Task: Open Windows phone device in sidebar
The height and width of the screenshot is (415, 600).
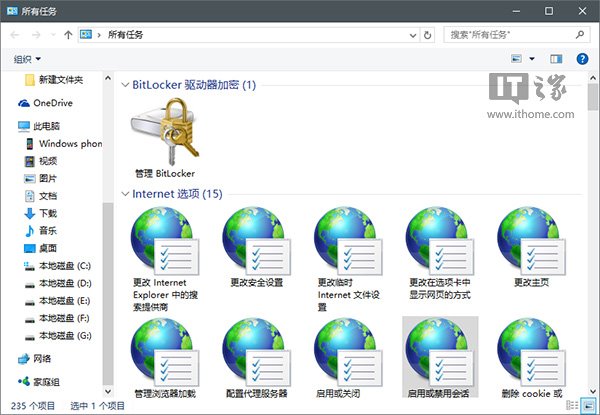Action: click(x=64, y=143)
